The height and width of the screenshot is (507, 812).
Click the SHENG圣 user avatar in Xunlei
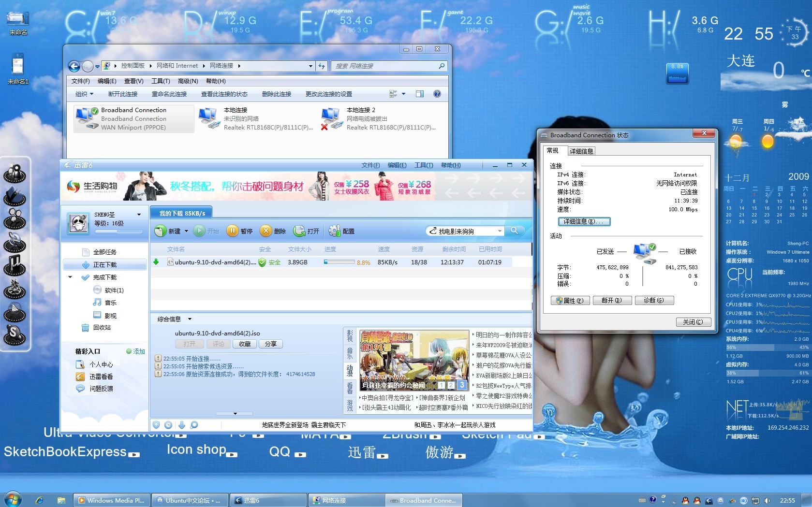pyautogui.click(x=78, y=223)
